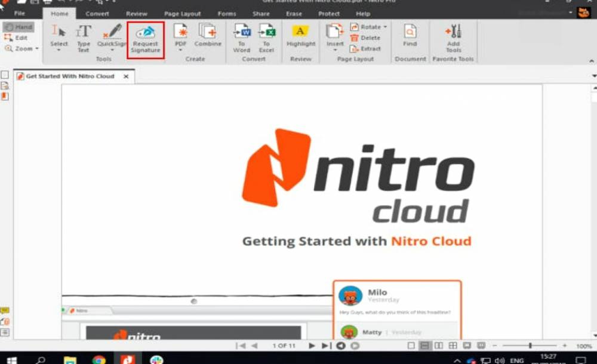Switch to the Convert tab
Image resolution: width=597 pixels, height=364 pixels.
coord(97,14)
